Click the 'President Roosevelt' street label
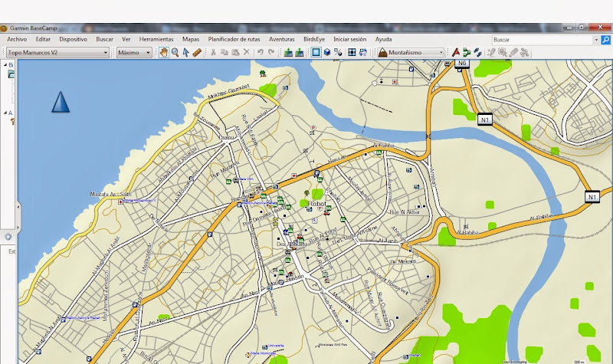Viewport: 613px width, 364px height. coord(388,280)
